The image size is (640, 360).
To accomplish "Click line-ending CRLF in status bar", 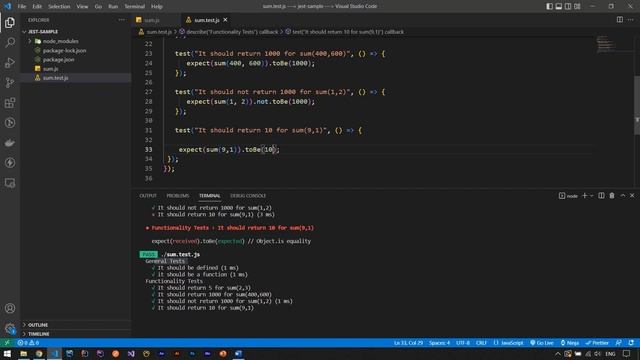I will point(481,343).
